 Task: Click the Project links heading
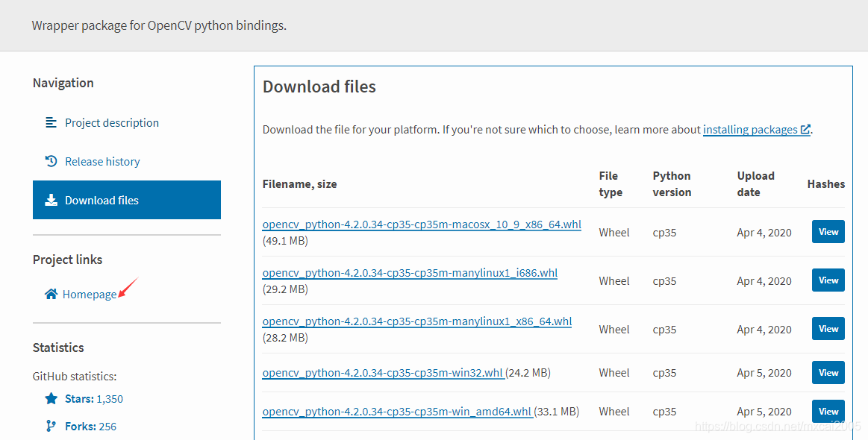pos(67,260)
